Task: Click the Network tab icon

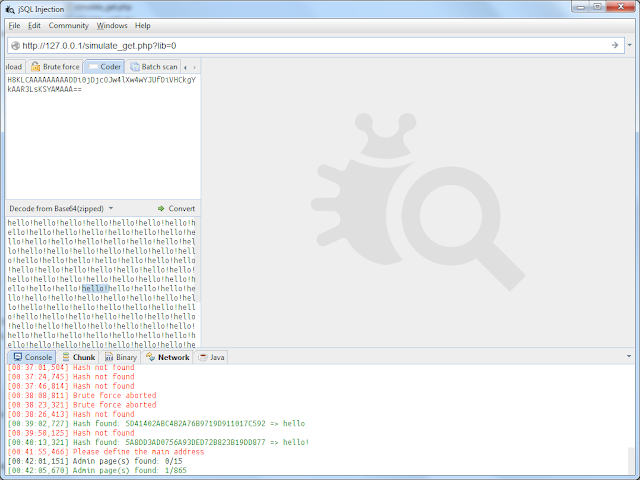Action: [x=150, y=357]
